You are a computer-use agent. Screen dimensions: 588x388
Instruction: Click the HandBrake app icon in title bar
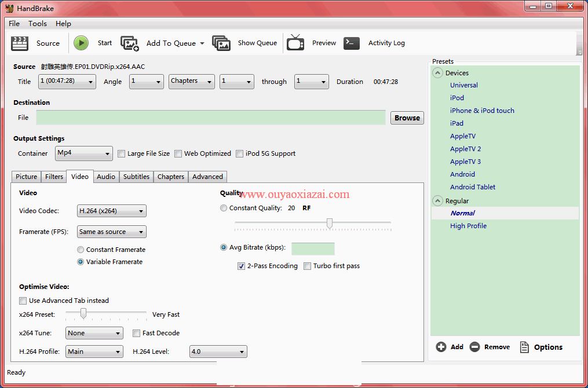(9, 8)
